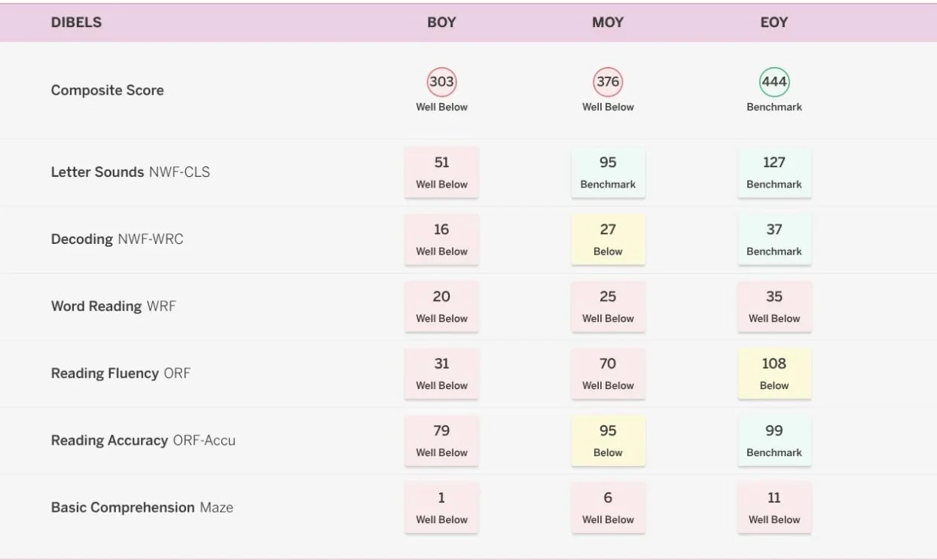Screen dimensions: 937x560
Task: Open Reading Accuracy EOY 99 Benchmark card
Action: 774,440
